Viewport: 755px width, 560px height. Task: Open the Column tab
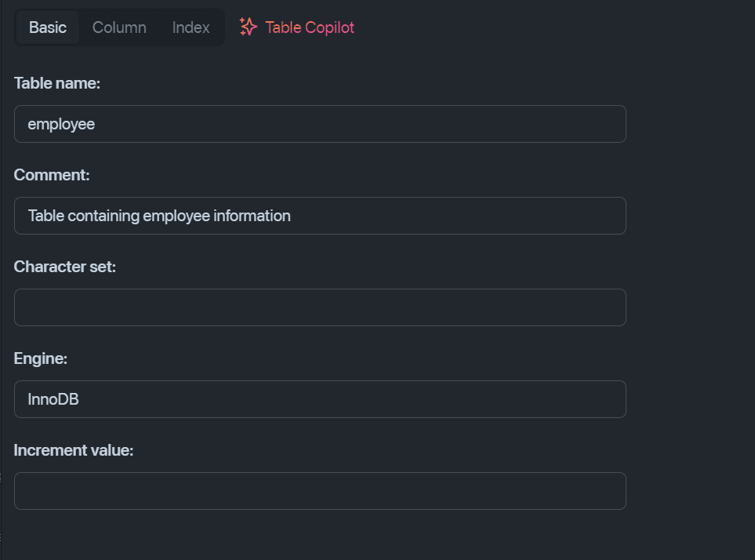[x=119, y=27]
